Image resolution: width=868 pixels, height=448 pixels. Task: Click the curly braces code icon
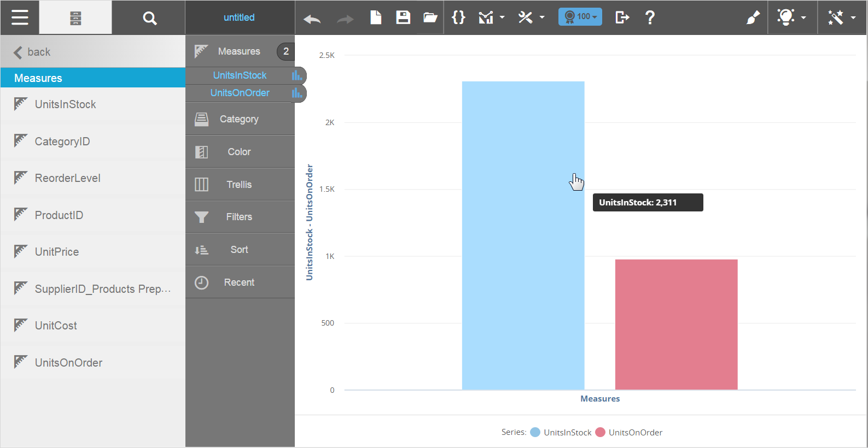point(458,17)
